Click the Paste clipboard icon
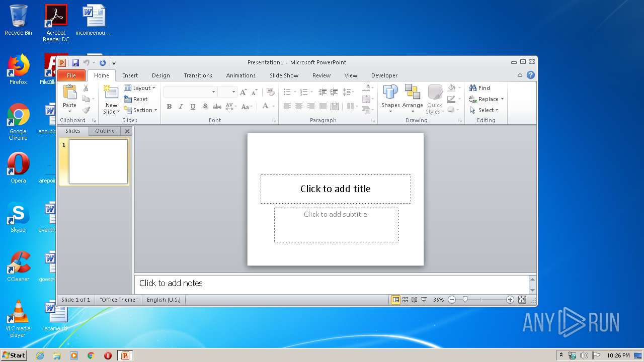The width and height of the screenshot is (644, 362). pos(69,93)
